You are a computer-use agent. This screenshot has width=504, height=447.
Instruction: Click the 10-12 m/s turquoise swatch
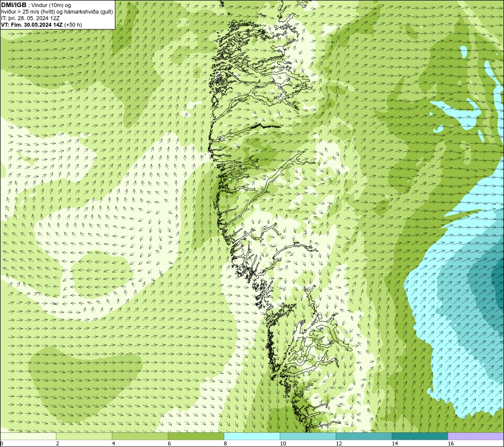click(308, 436)
